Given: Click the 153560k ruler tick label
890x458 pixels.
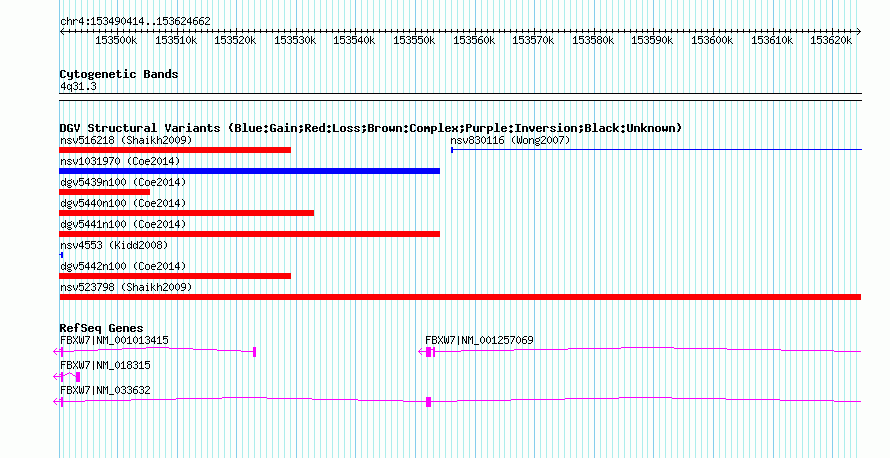Looking at the screenshot, I should click(x=474, y=41).
